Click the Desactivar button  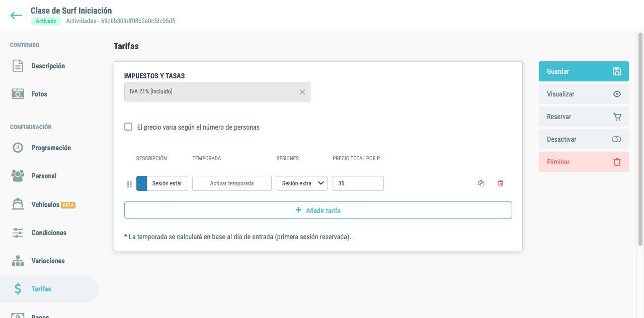point(584,139)
